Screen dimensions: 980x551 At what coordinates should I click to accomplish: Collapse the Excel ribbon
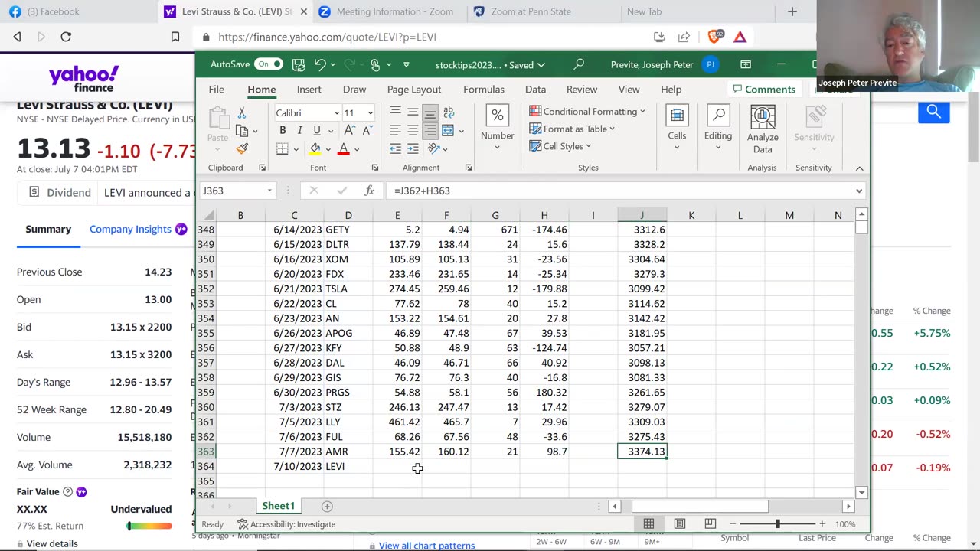click(859, 168)
